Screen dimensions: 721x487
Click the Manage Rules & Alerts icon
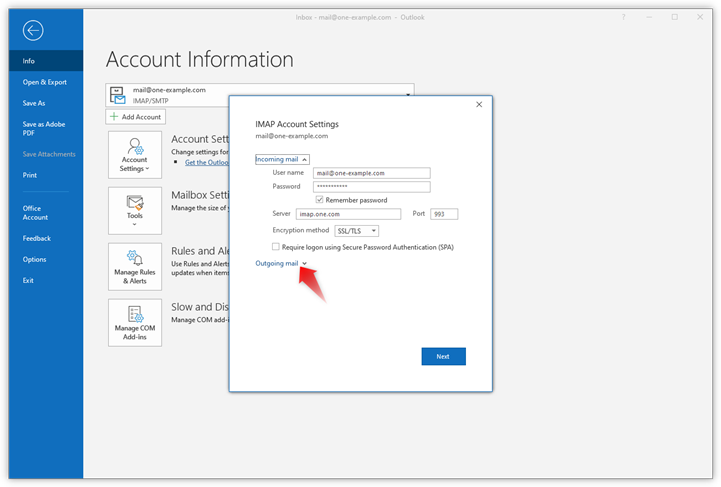(134, 268)
